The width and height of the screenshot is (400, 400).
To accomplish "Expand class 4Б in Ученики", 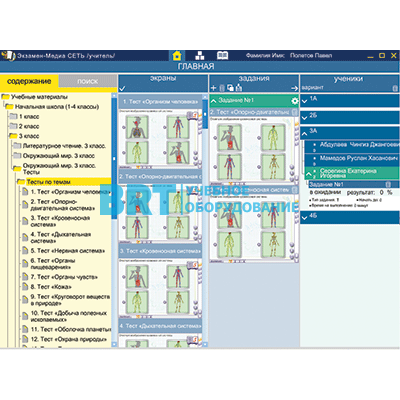I will [x=304, y=218].
